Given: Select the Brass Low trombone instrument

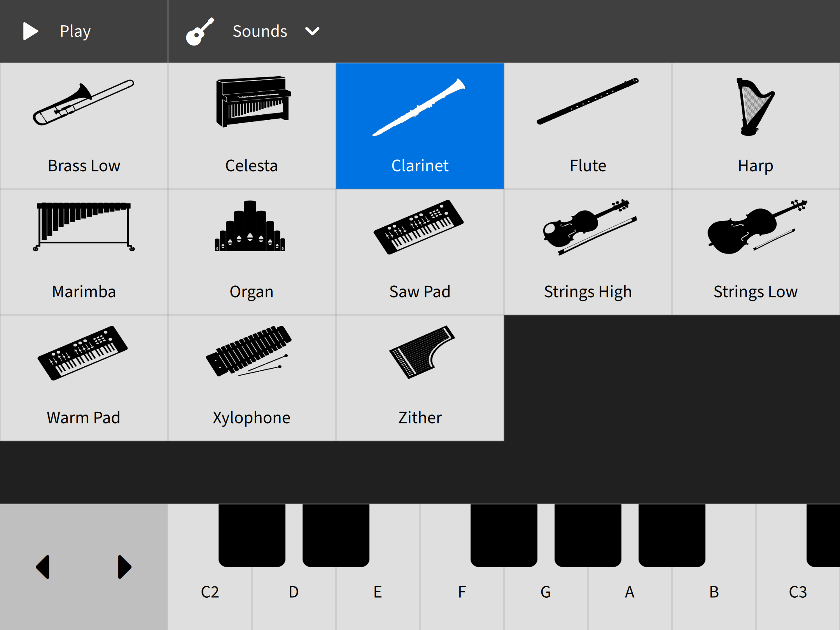Looking at the screenshot, I should click(84, 126).
